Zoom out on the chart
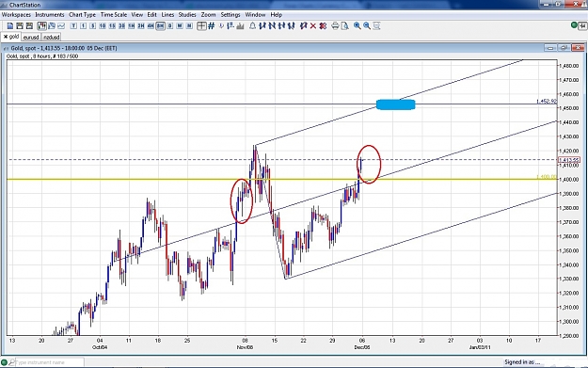The width and height of the screenshot is (588, 368). [367, 26]
